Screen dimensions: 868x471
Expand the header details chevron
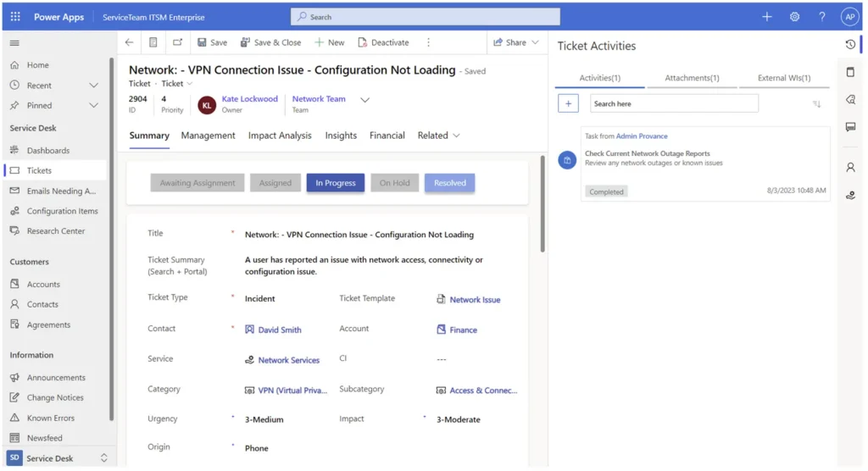[364, 100]
